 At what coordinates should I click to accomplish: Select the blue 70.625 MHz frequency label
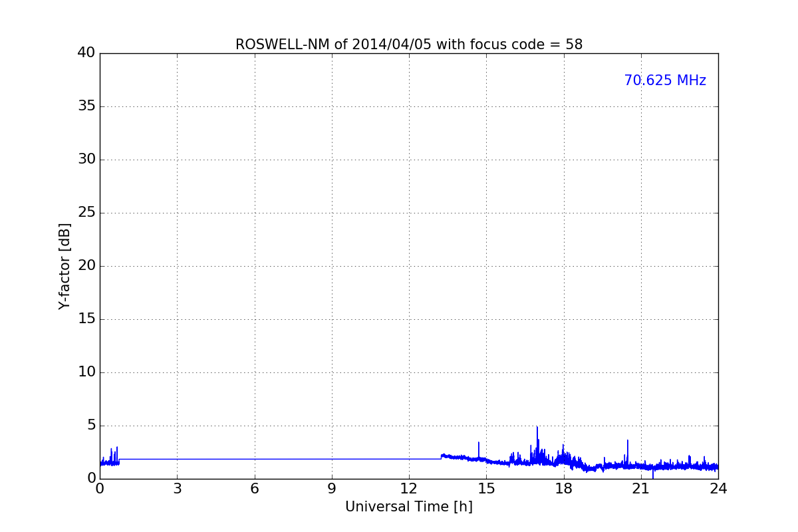coord(665,80)
